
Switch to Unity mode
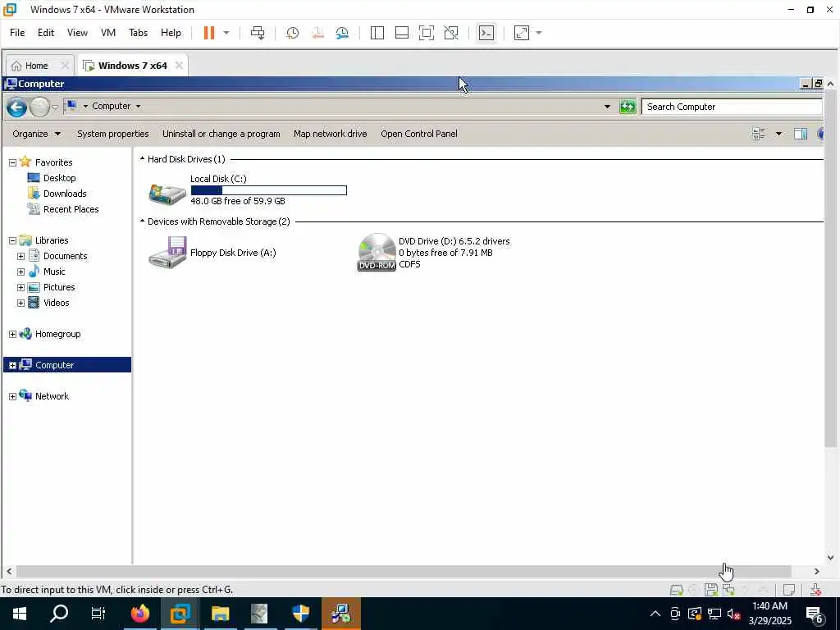(x=451, y=33)
